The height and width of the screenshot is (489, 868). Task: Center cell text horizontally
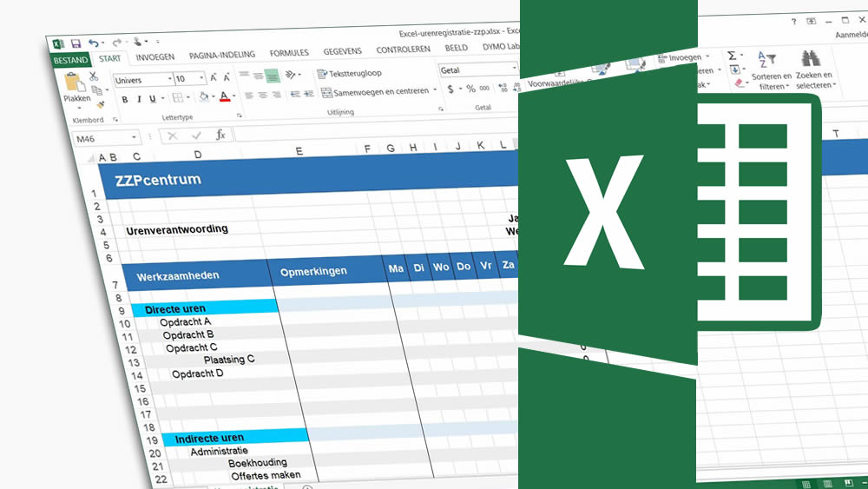[x=262, y=96]
